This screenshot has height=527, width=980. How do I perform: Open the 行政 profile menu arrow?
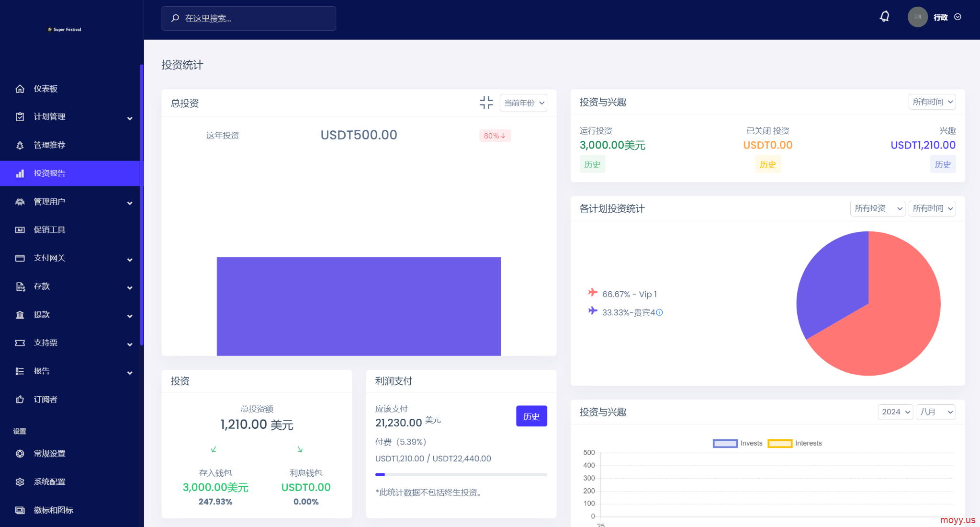click(x=957, y=17)
